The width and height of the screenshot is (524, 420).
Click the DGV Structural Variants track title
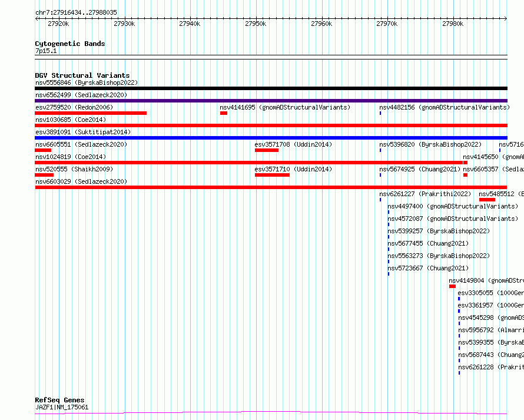click(82, 75)
